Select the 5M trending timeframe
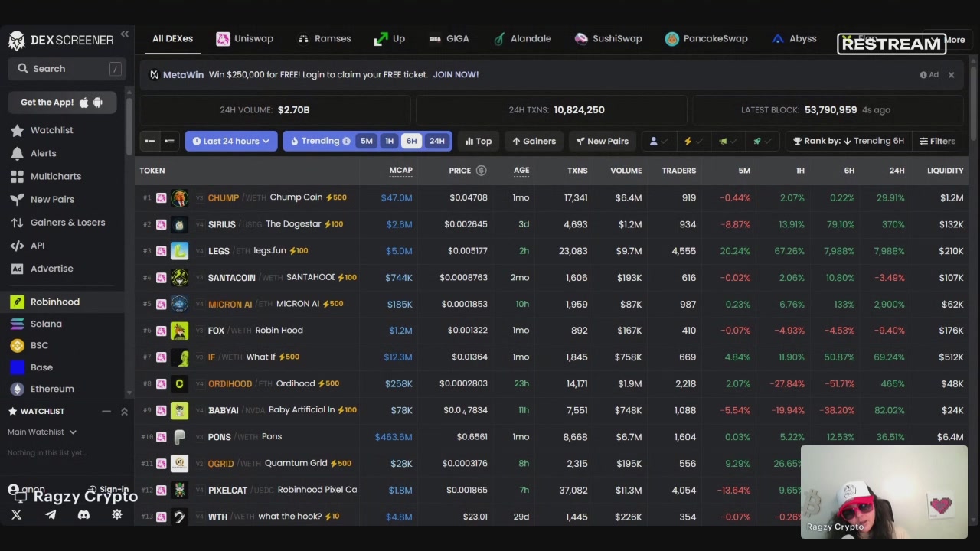The image size is (980, 551). (x=367, y=141)
